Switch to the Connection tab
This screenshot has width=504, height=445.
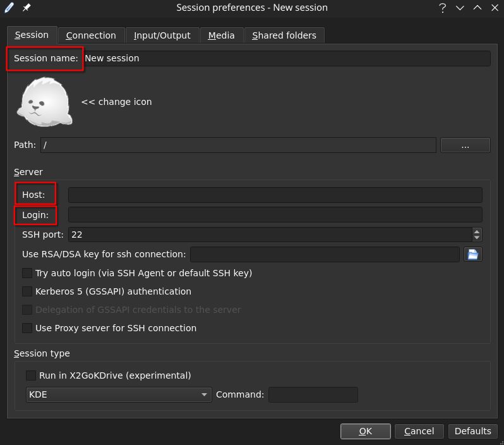(x=91, y=35)
